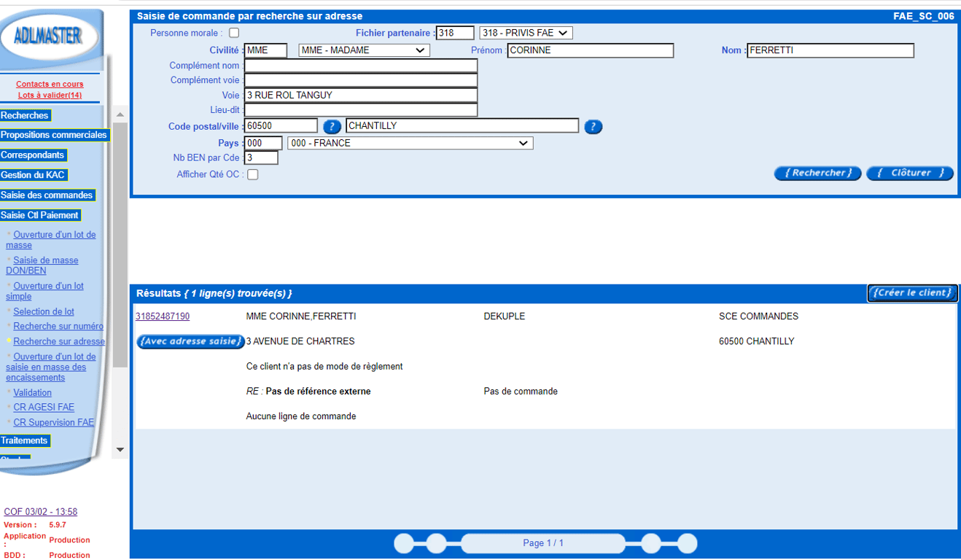This screenshot has height=560, width=961.
Task: Focus the Fichier partenaire code field 318
Action: point(456,33)
